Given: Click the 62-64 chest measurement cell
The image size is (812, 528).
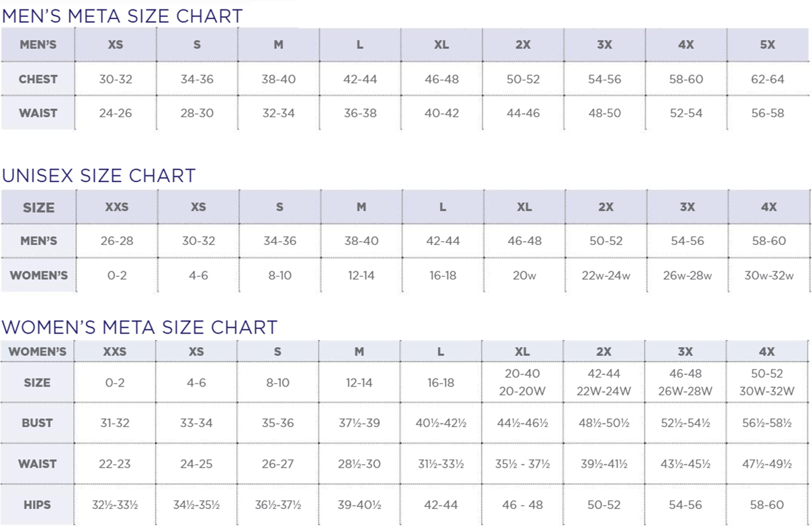Looking at the screenshot, I should point(767,79).
